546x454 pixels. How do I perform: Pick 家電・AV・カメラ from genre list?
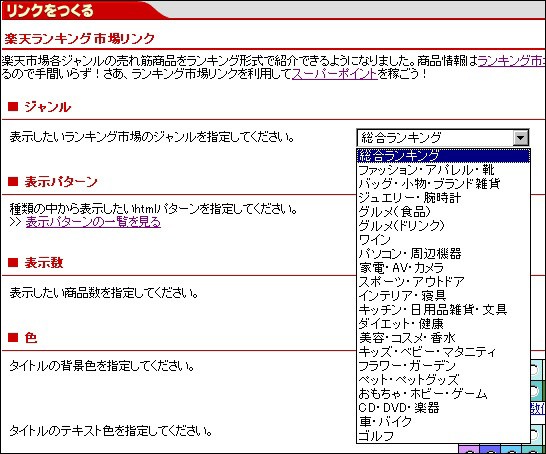pos(443,267)
